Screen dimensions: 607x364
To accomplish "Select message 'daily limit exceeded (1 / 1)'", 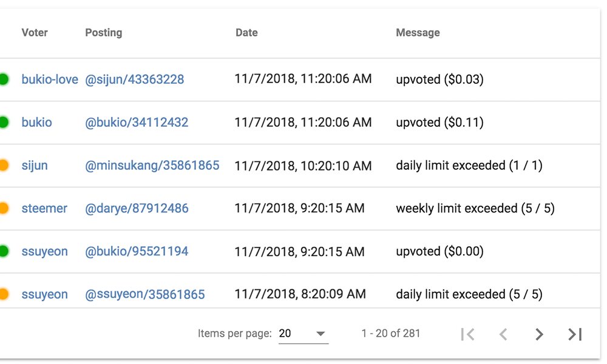I will pos(469,166).
